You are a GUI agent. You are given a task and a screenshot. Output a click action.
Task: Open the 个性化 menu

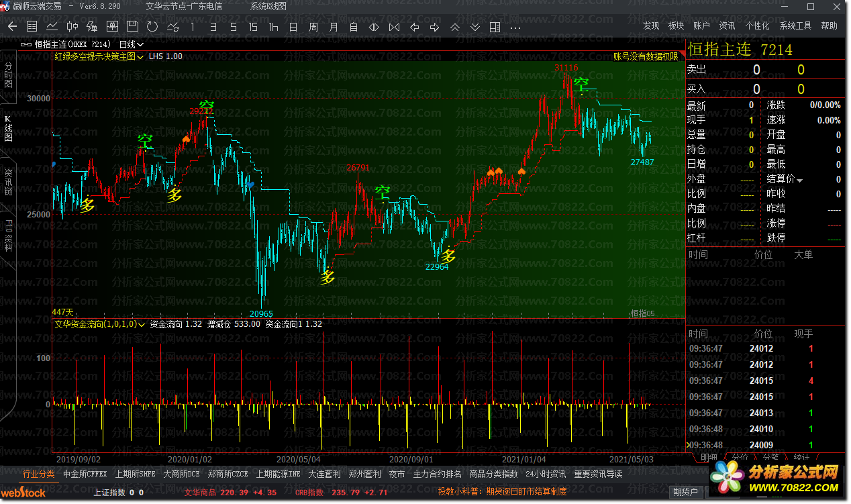point(757,26)
